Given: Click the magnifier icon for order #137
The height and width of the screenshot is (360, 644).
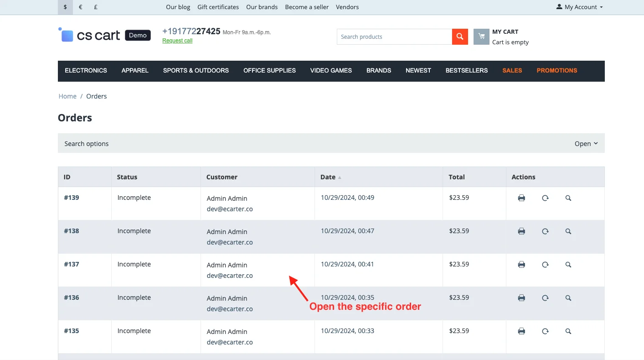Looking at the screenshot, I should [x=568, y=265].
